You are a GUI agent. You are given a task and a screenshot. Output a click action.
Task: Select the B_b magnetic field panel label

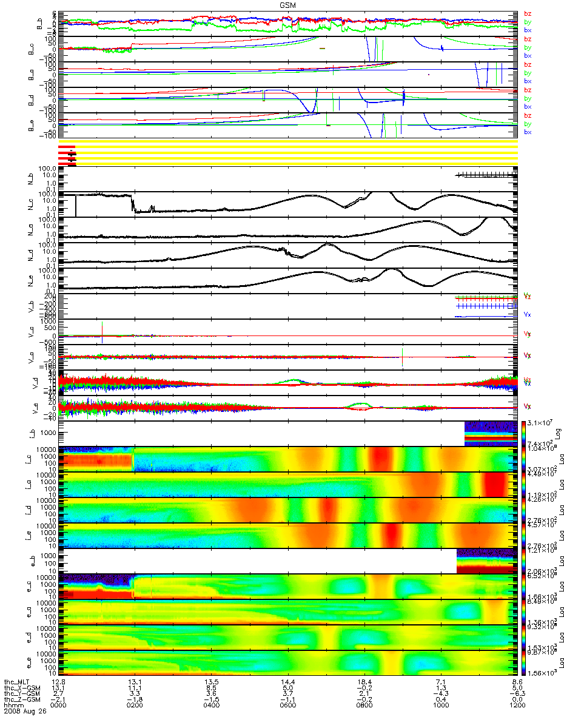tap(39, 24)
